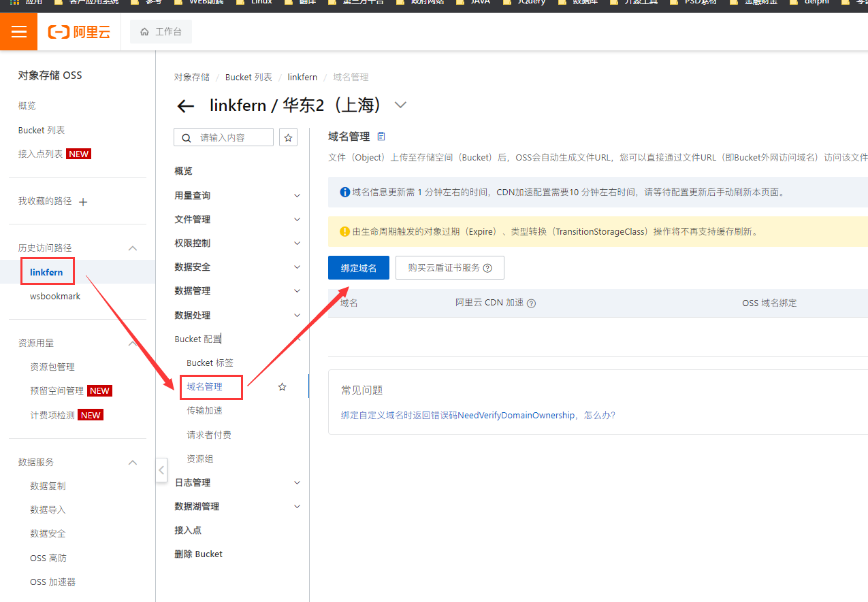Collapse the Bucket 配置 section

[297, 339]
